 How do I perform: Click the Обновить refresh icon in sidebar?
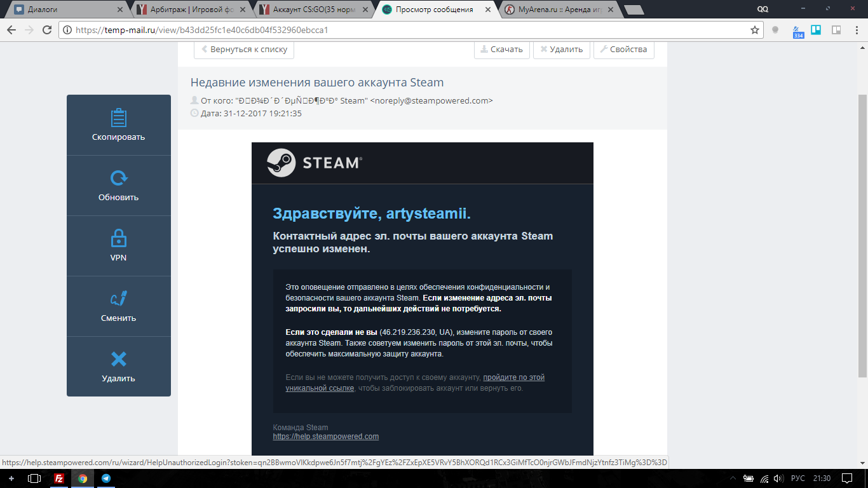coord(118,178)
